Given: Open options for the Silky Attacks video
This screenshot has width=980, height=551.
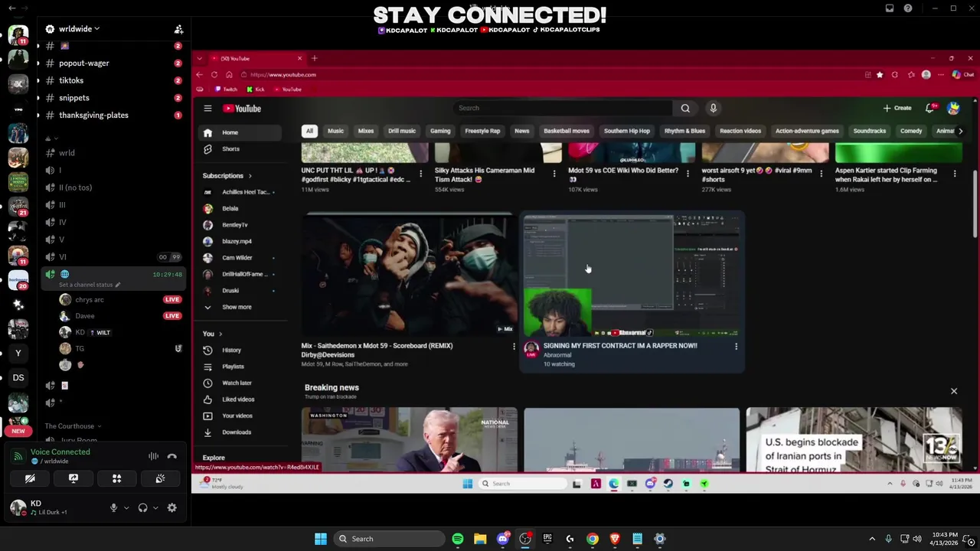Looking at the screenshot, I should pos(554,174).
